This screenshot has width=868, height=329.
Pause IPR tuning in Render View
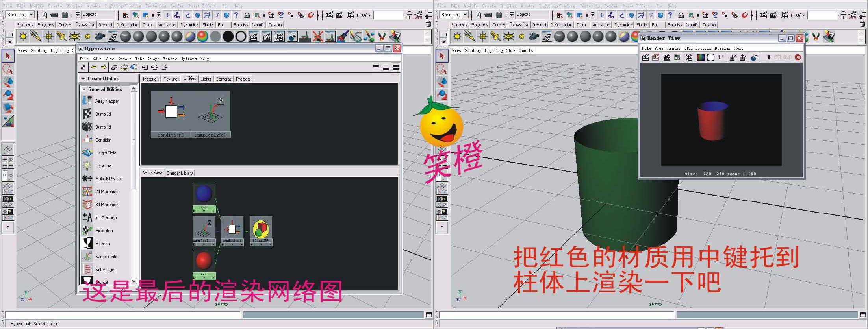click(x=769, y=57)
